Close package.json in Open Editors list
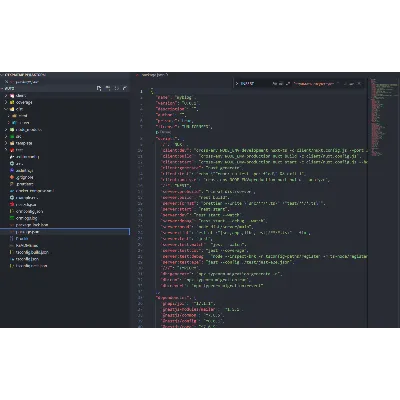 (6, 82)
